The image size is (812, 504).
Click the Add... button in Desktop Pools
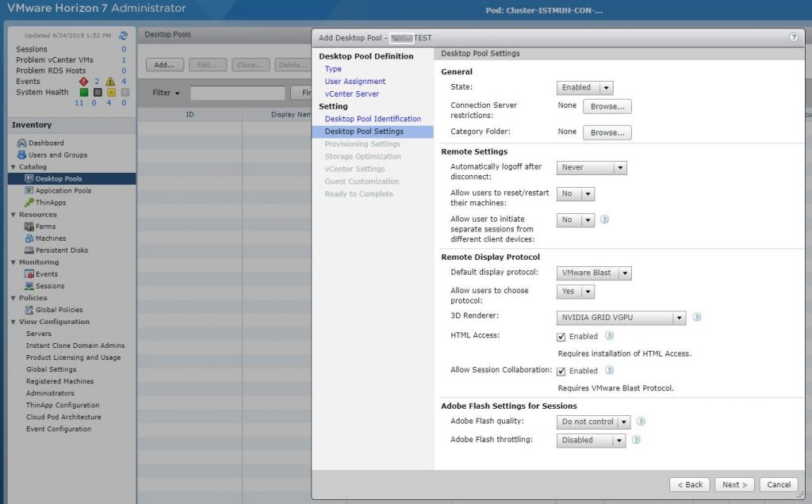(164, 65)
